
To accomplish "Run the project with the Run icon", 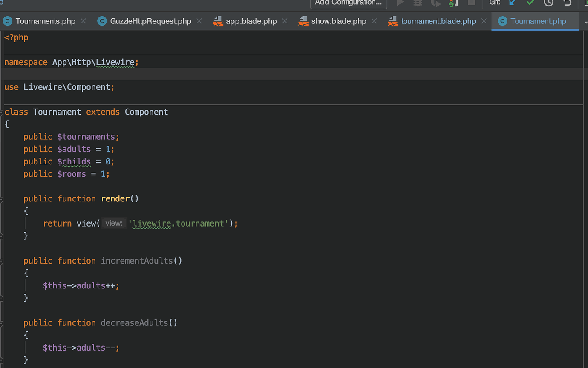I will tap(400, 3).
